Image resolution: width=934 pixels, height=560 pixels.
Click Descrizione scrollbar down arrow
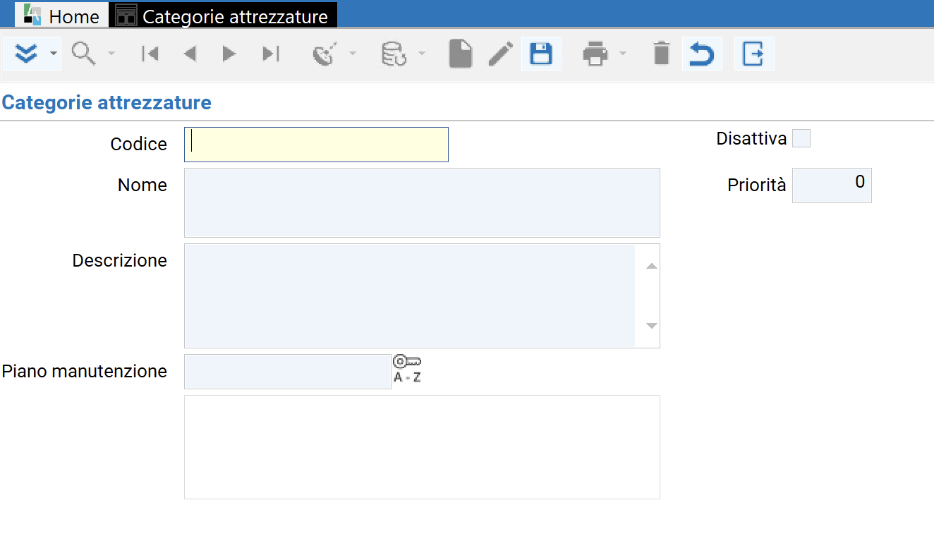652,326
